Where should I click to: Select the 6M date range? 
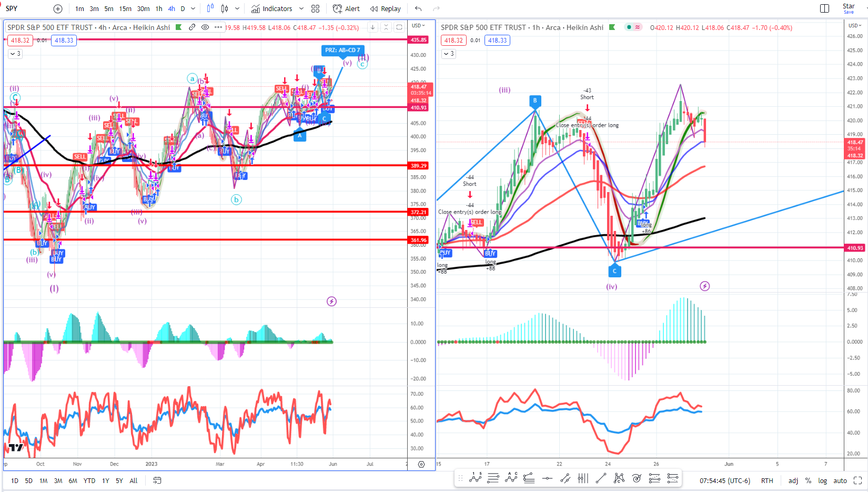tap(73, 480)
